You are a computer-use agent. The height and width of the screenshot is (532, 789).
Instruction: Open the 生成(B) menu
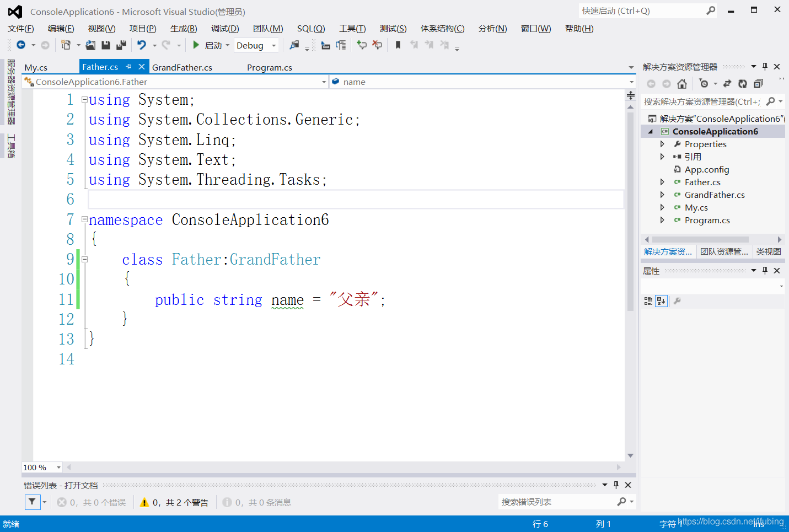point(184,29)
